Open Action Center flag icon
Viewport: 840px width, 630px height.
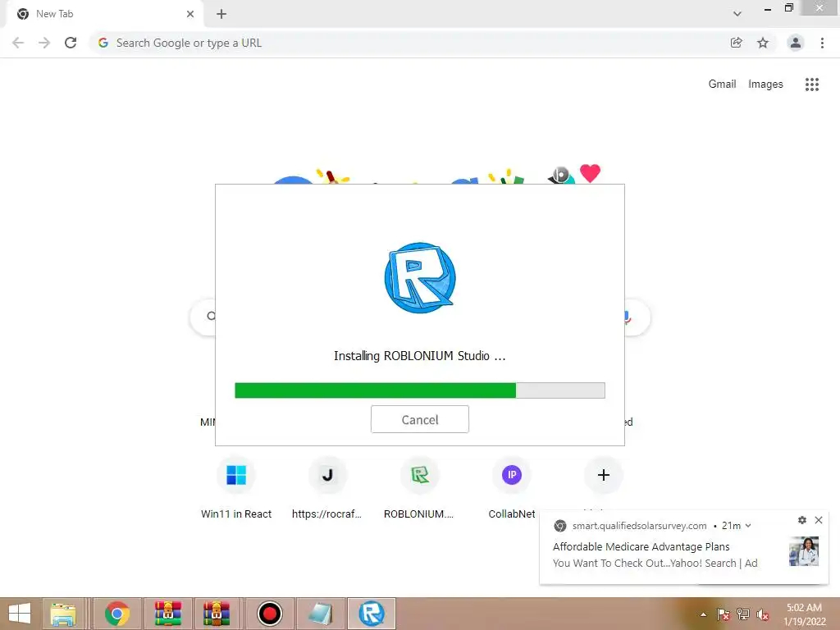[x=723, y=614]
